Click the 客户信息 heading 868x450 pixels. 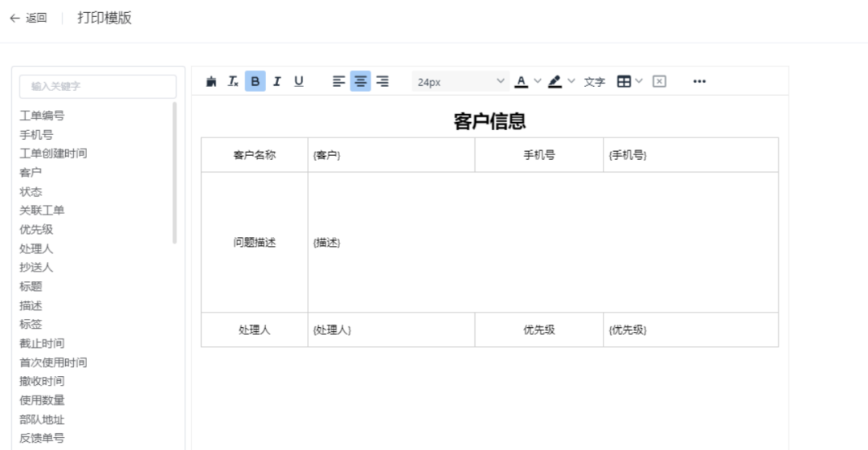click(489, 121)
